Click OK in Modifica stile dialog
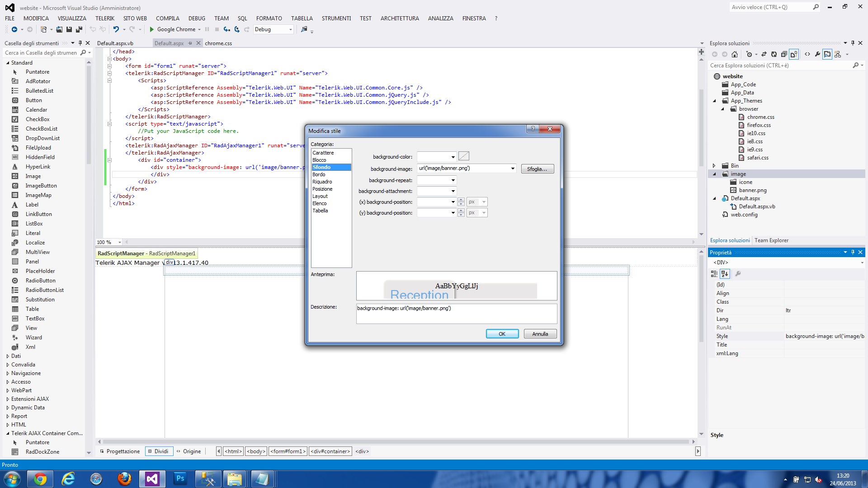The width and height of the screenshot is (868, 488). (x=502, y=334)
